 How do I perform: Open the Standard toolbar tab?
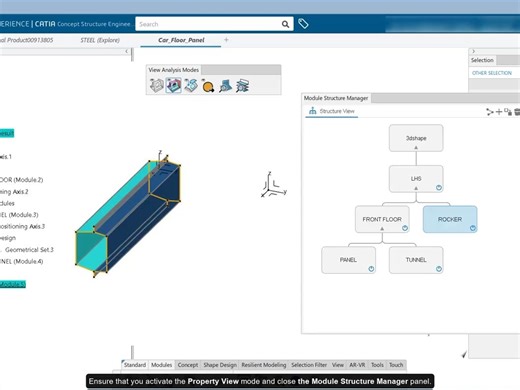[x=135, y=365]
